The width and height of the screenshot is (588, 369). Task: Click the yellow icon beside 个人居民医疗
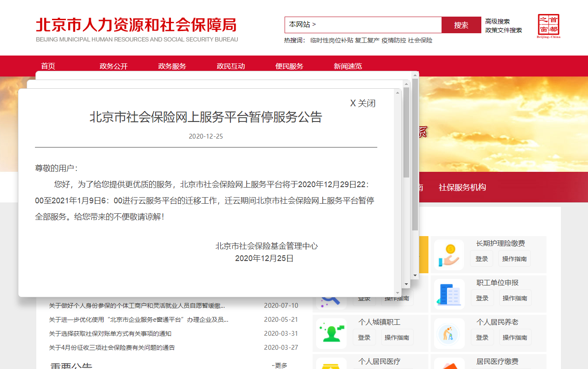pyautogui.click(x=331, y=365)
